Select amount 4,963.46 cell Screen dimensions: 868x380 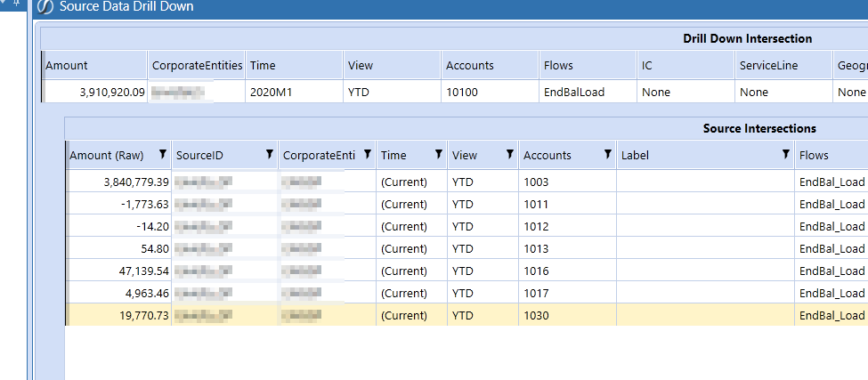tap(119, 293)
